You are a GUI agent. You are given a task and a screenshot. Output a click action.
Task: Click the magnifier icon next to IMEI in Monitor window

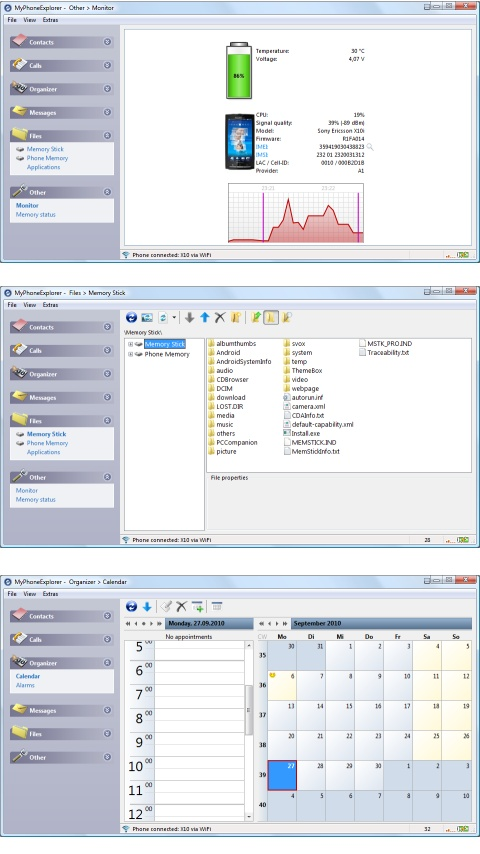point(370,147)
